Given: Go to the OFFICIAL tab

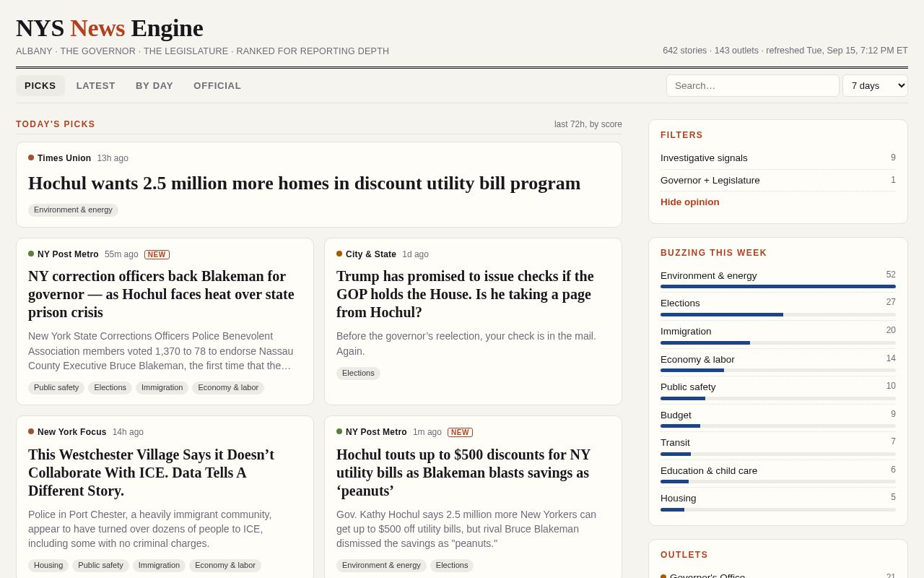Looking at the screenshot, I should [x=217, y=85].
